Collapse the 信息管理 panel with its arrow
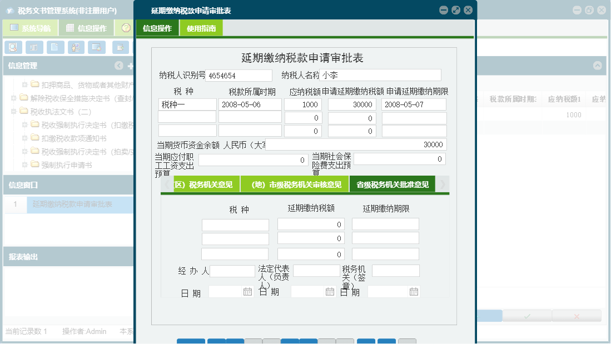611x364 pixels. tap(119, 65)
